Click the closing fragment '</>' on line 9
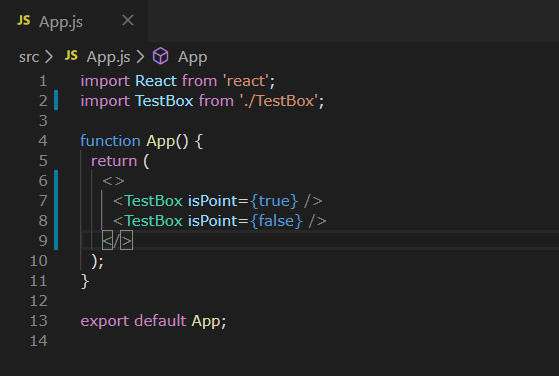 click(117, 241)
